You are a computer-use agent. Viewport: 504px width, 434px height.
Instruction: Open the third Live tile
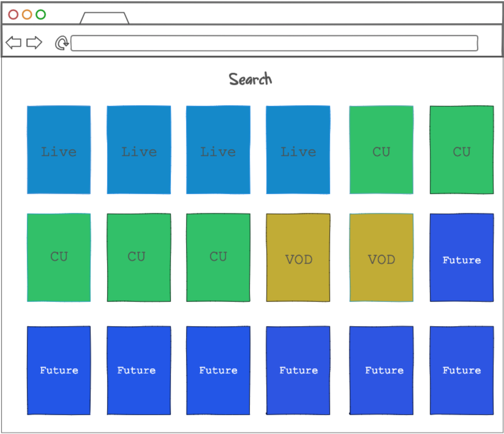pos(218,150)
